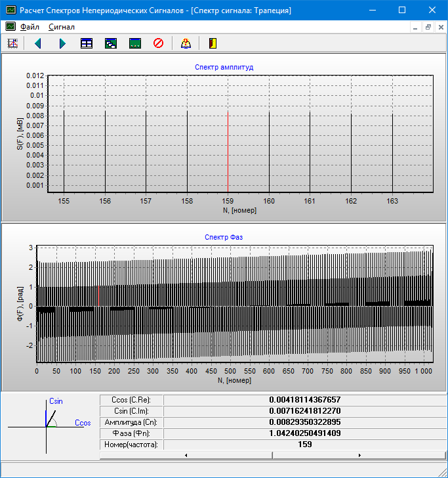Click the cascade windows toolbar icon

click(x=111, y=43)
